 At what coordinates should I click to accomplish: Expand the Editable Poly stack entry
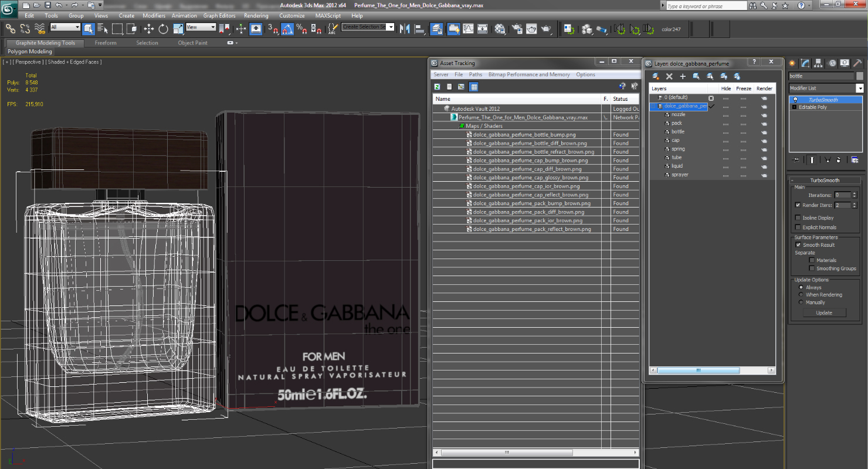(795, 107)
